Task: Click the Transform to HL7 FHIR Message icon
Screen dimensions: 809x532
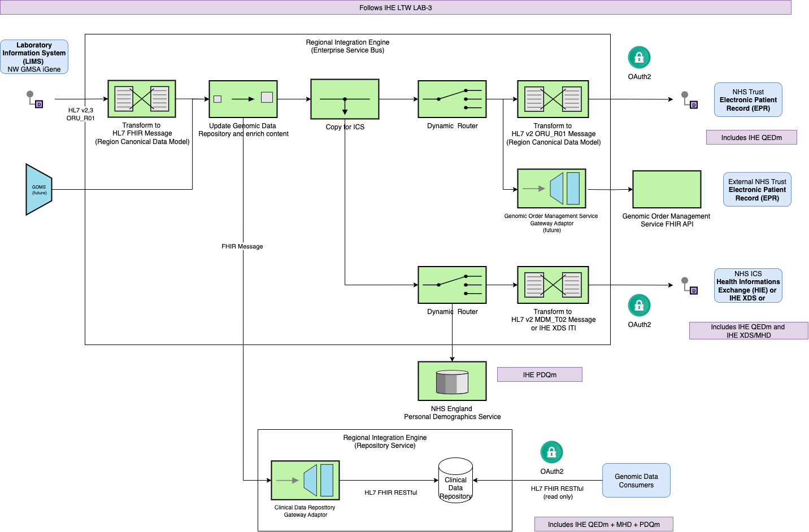Action: tap(142, 99)
